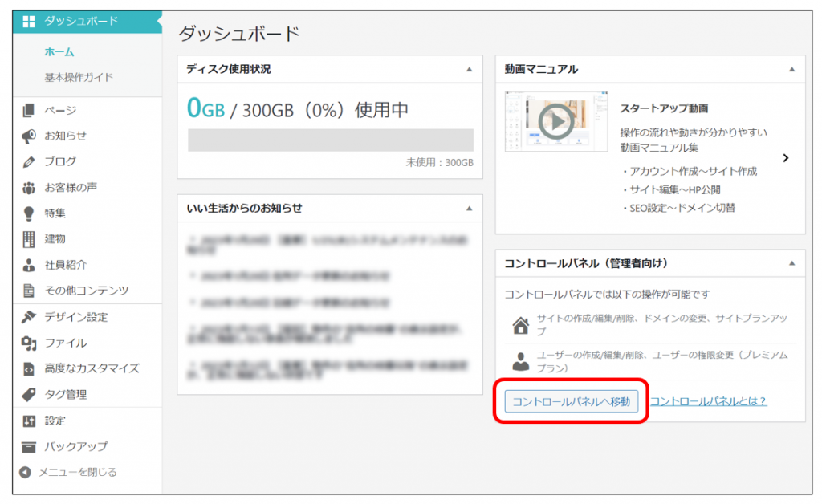
Task: Play the startup video thumbnail
Action: pyautogui.click(x=556, y=123)
